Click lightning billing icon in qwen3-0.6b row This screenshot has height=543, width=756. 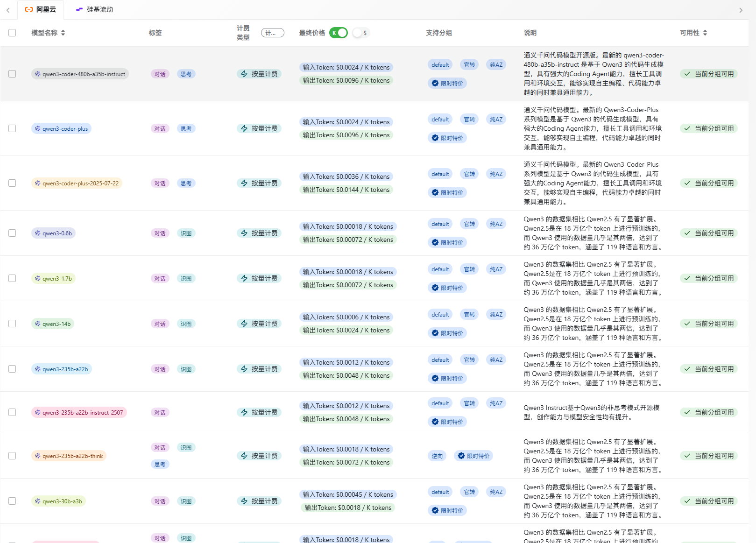point(244,233)
